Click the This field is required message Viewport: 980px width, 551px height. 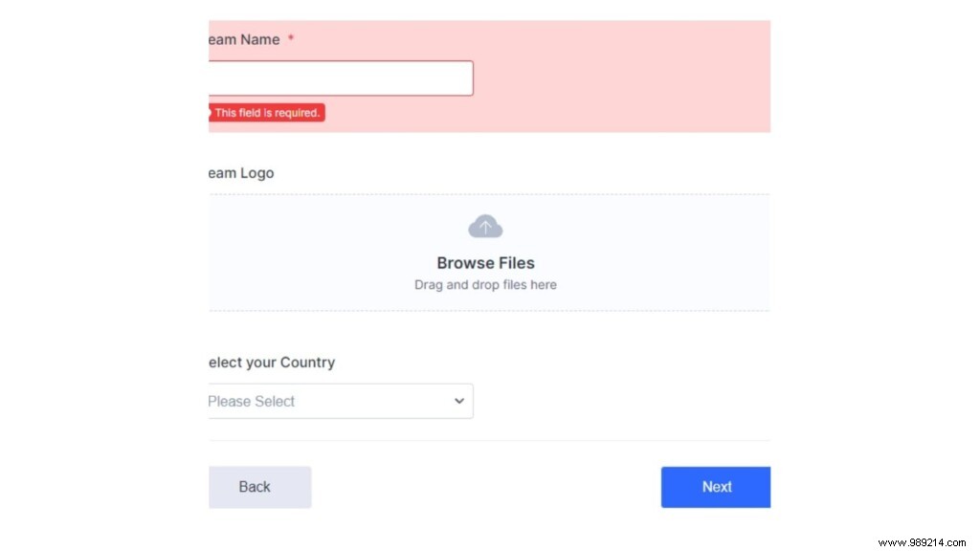pyautogui.click(x=267, y=113)
